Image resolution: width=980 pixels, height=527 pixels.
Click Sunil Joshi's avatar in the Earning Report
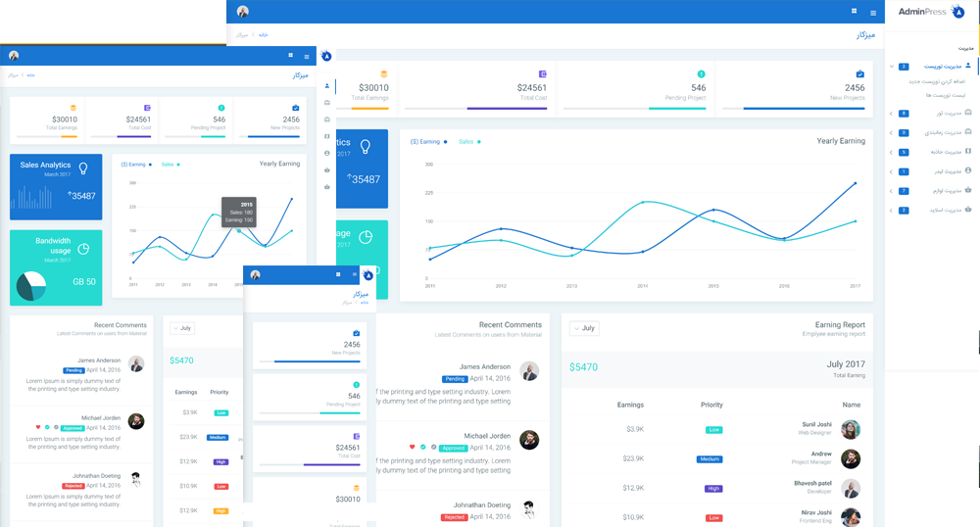coord(851,429)
